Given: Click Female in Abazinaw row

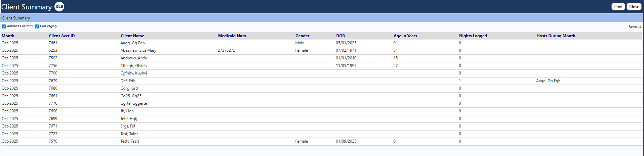Looking at the screenshot, I should 301,50.
